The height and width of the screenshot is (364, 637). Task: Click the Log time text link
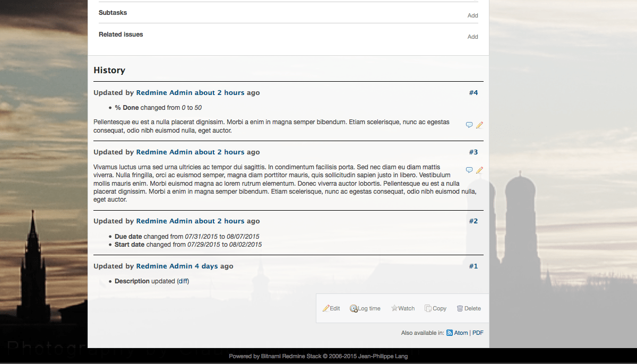click(369, 308)
